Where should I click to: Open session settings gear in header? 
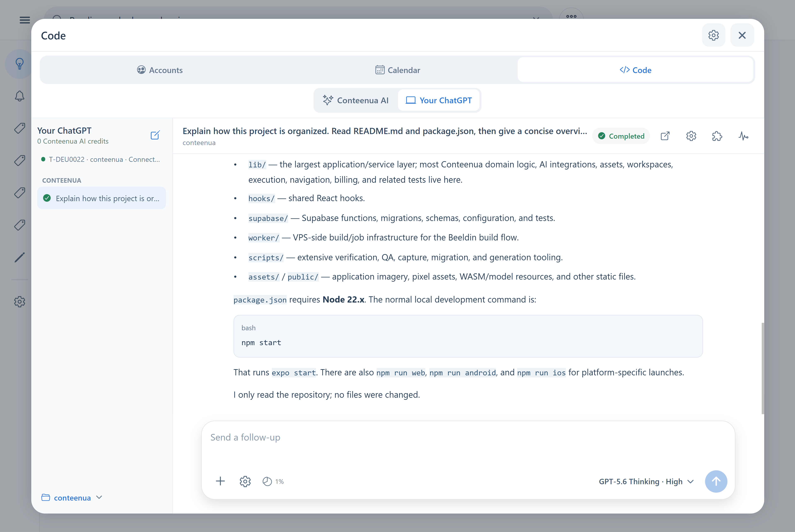[x=691, y=136]
